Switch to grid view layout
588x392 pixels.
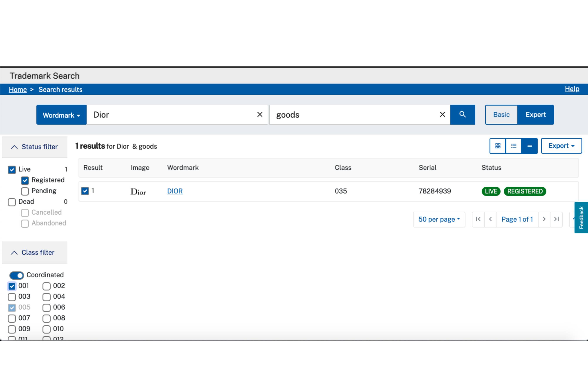[497, 146]
